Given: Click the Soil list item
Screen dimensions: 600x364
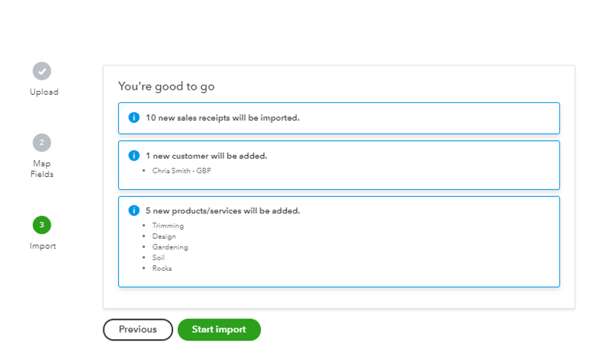Looking at the screenshot, I should (x=159, y=258).
